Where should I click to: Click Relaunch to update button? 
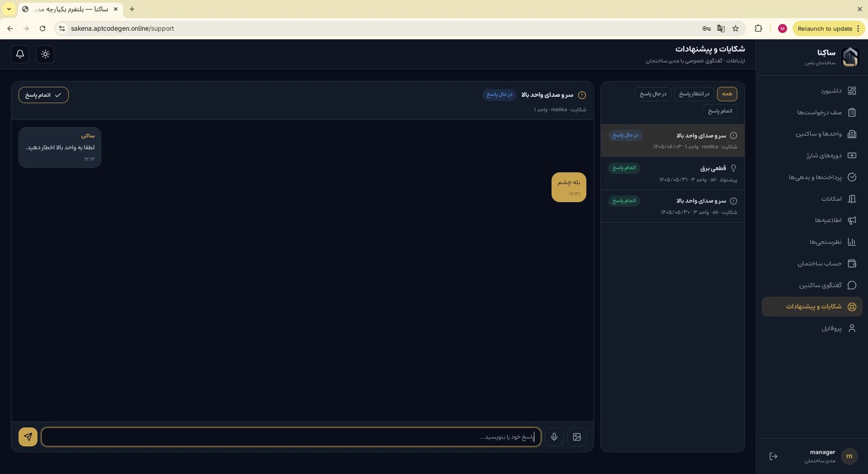pos(828,28)
